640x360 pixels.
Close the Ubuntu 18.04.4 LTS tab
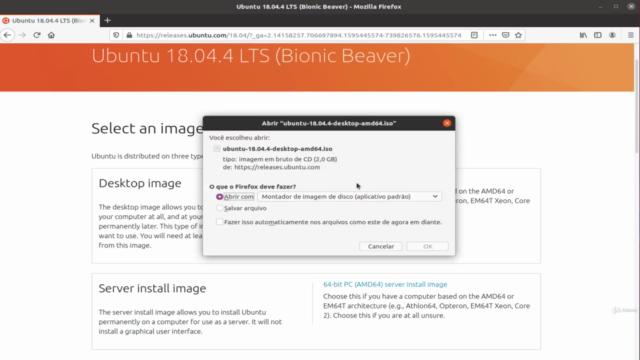click(x=92, y=20)
